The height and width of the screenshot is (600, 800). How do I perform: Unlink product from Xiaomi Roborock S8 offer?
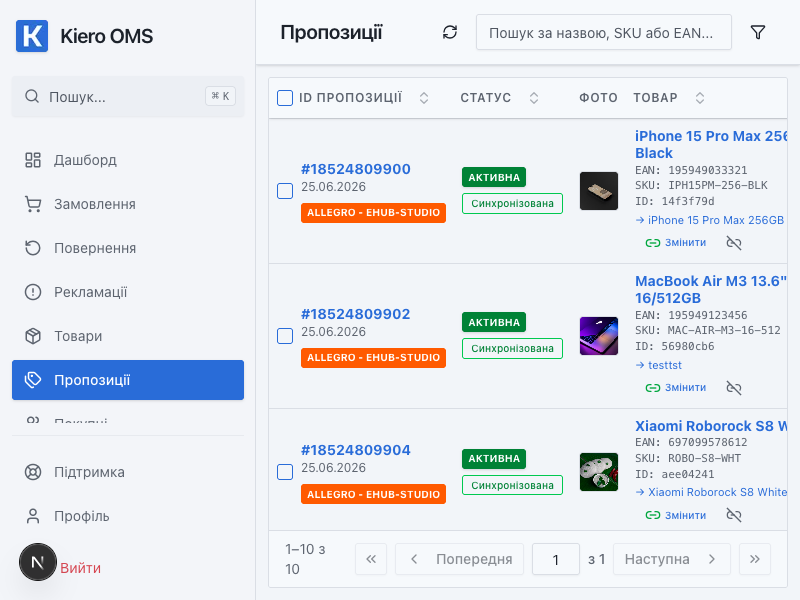point(734,515)
